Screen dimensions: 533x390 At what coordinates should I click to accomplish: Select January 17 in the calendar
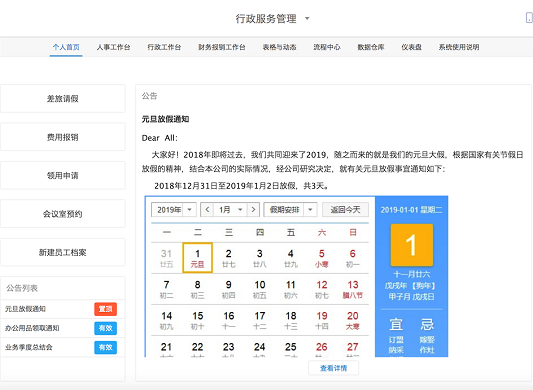pos(260,321)
